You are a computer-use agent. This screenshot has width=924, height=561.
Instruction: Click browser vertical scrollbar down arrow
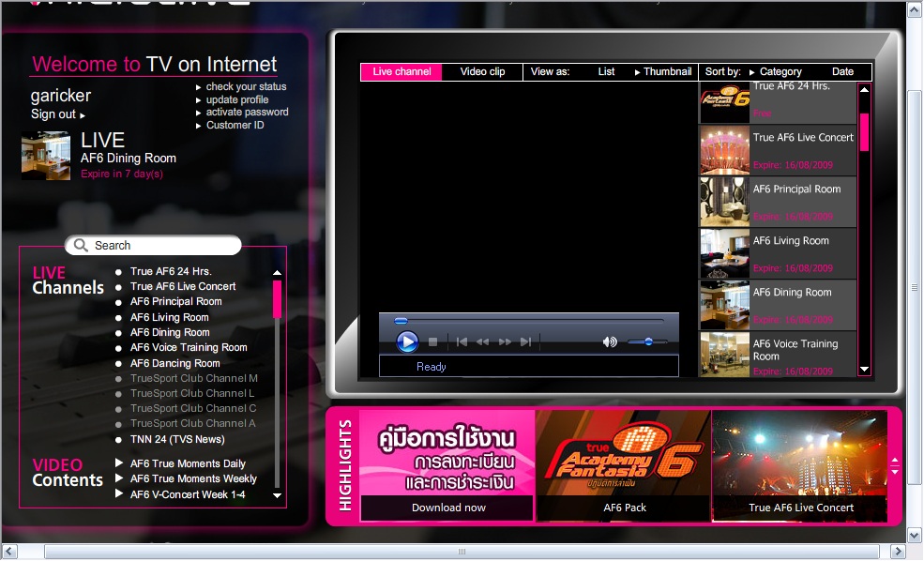[x=915, y=536]
